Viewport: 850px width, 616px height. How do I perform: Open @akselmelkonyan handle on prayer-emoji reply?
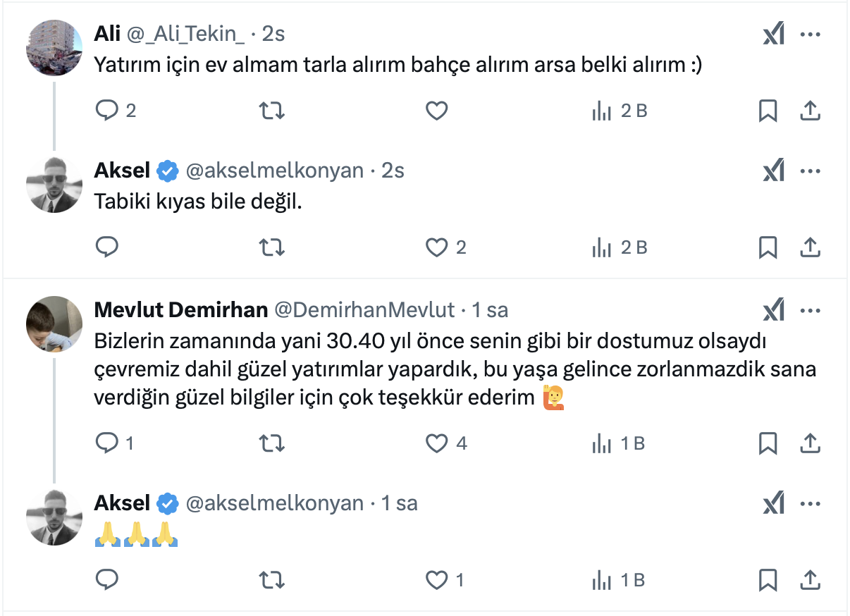[274, 503]
